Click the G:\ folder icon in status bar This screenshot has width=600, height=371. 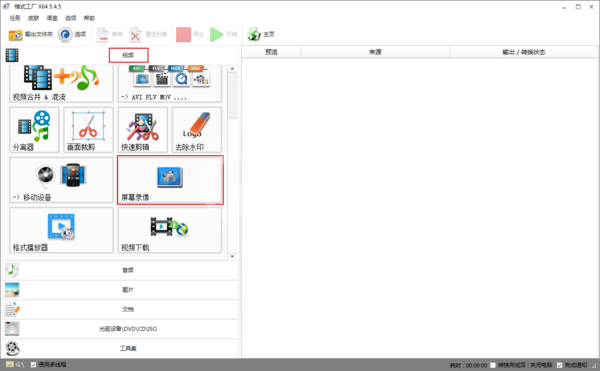10,364
